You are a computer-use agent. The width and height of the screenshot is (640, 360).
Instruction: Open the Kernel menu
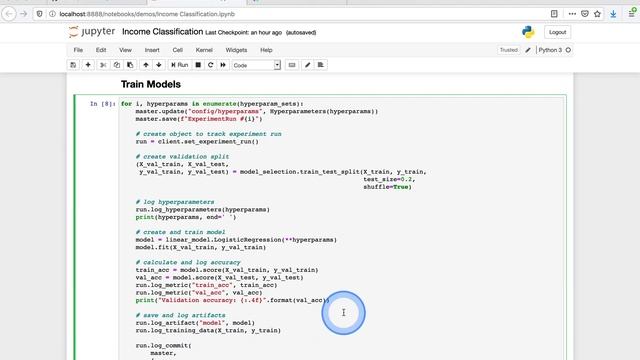point(204,50)
